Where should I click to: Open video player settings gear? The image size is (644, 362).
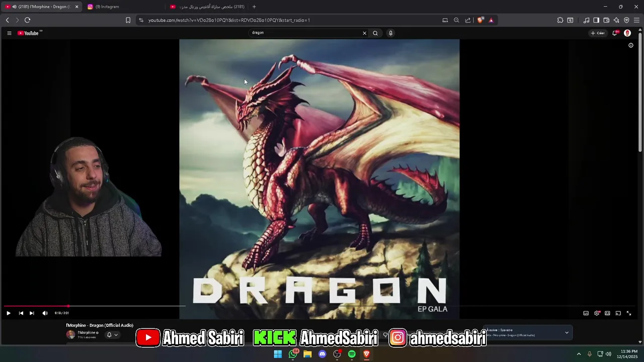click(597, 313)
